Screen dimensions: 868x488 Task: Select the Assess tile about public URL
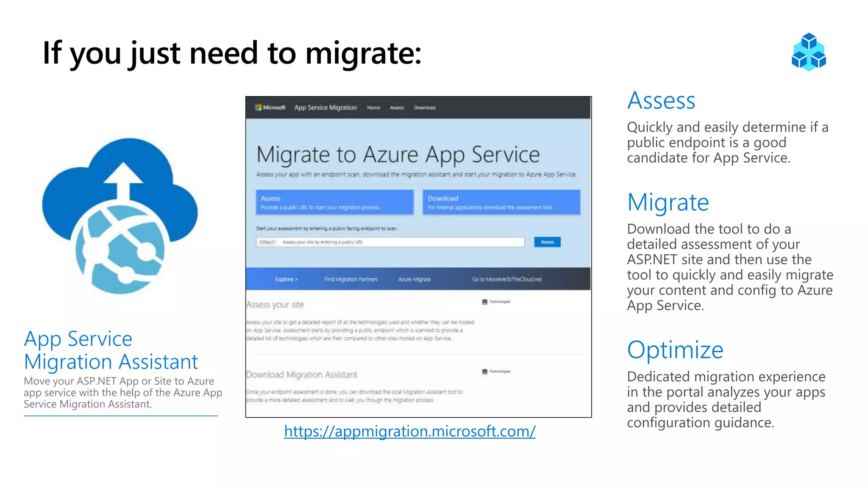(334, 202)
